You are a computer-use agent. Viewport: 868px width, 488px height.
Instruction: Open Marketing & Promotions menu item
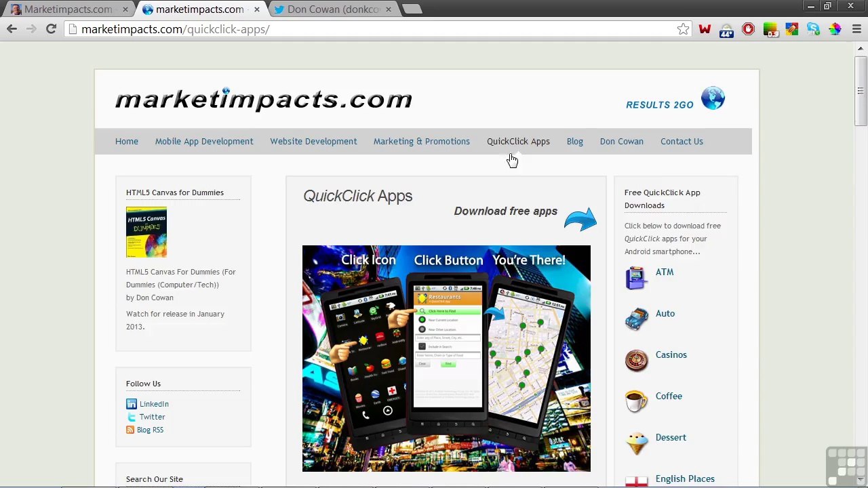tap(422, 141)
